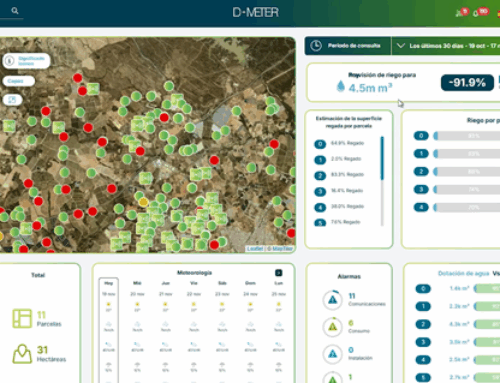This screenshot has height=383, width=500.
Task: Click parcel 3 badge in Riego por parcela
Action: coord(421,189)
